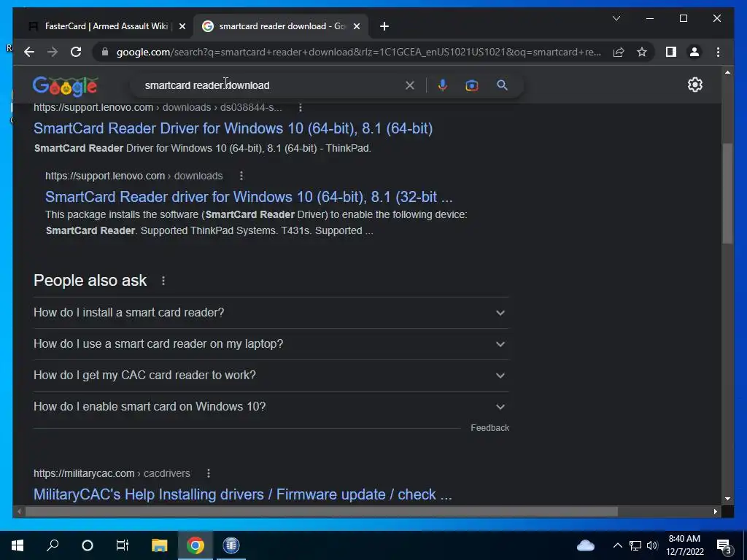This screenshot has width=747, height=560.
Task: Open Task View on taskbar
Action: 123,545
